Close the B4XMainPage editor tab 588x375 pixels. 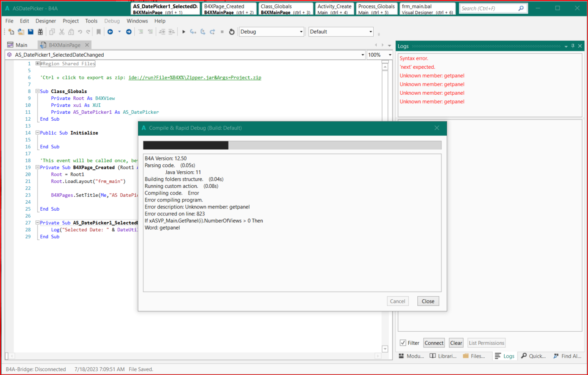[87, 45]
